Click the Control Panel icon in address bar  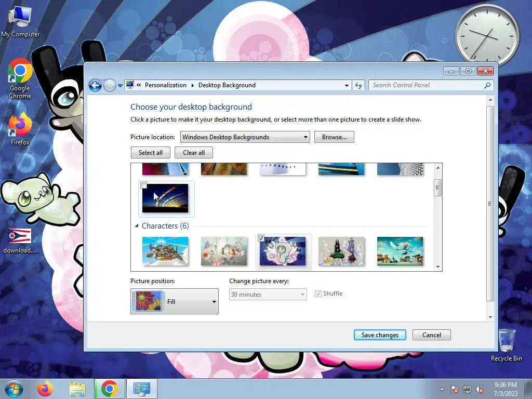pyautogui.click(x=129, y=85)
